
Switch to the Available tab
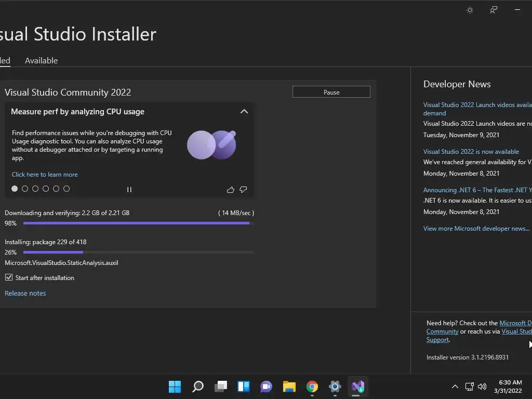pos(42,61)
